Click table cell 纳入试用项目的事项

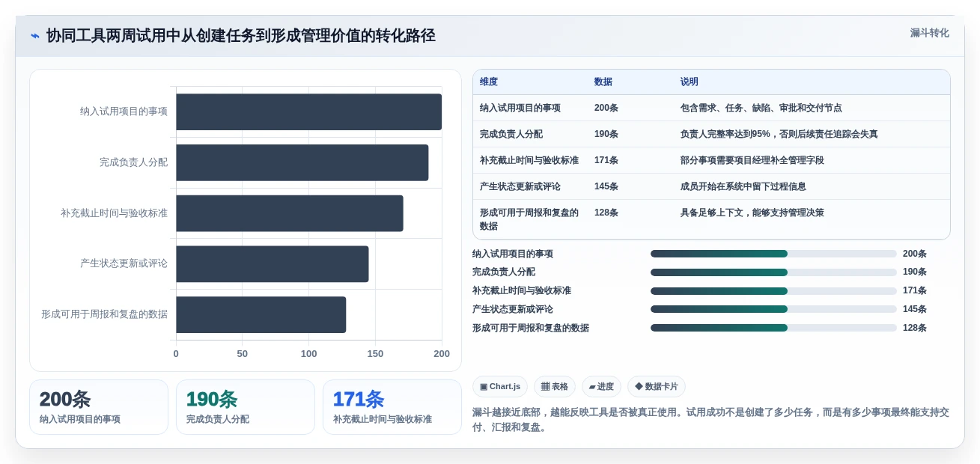520,108
